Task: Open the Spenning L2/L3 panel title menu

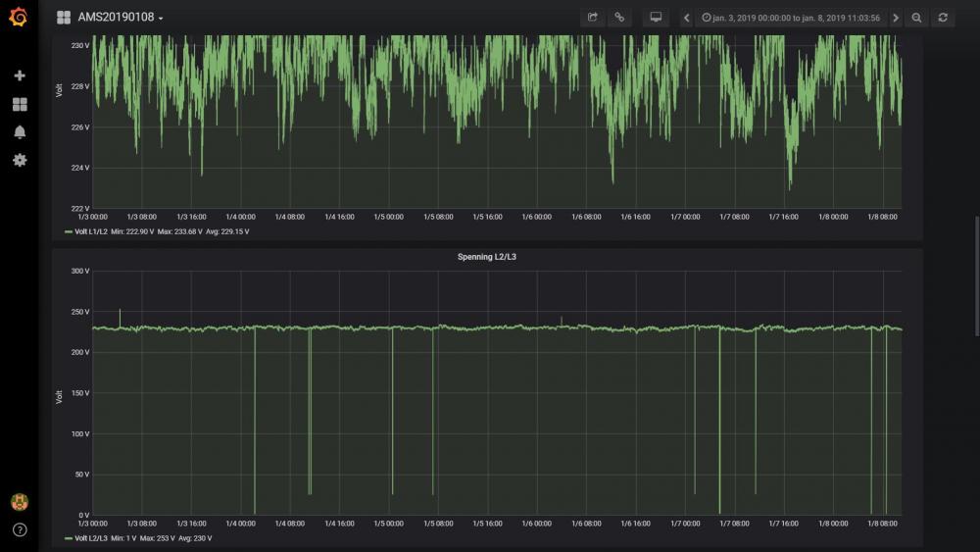Action: pos(487,257)
